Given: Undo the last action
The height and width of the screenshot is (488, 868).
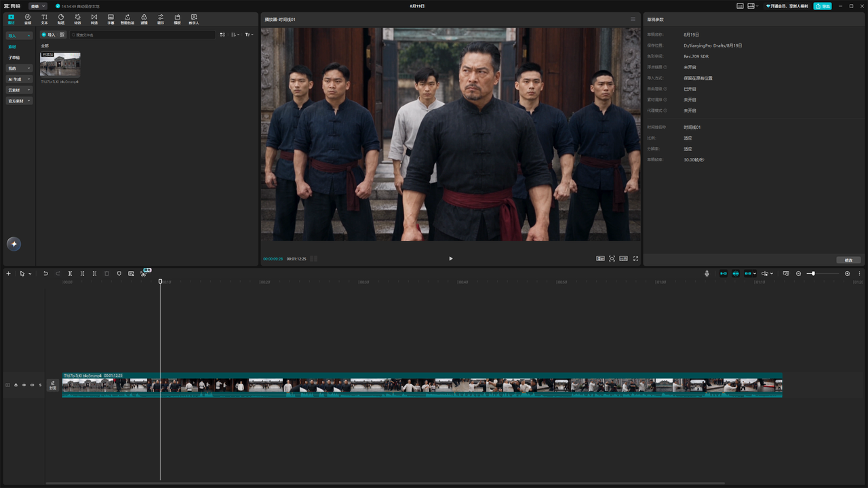Looking at the screenshot, I should coord(45,273).
